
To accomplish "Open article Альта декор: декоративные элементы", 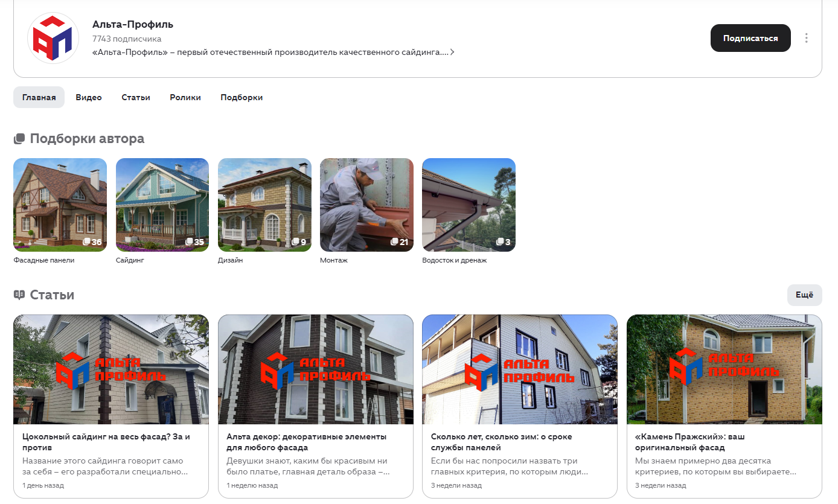I will click(306, 442).
